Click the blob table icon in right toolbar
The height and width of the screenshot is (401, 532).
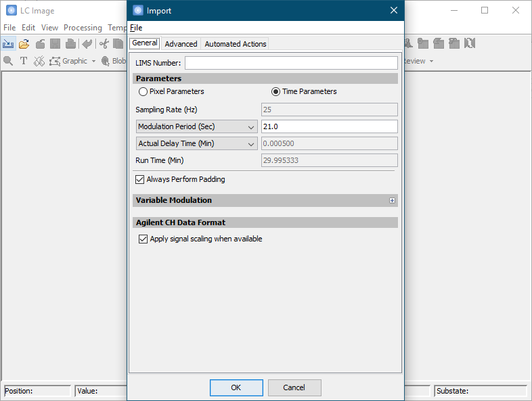(x=423, y=43)
